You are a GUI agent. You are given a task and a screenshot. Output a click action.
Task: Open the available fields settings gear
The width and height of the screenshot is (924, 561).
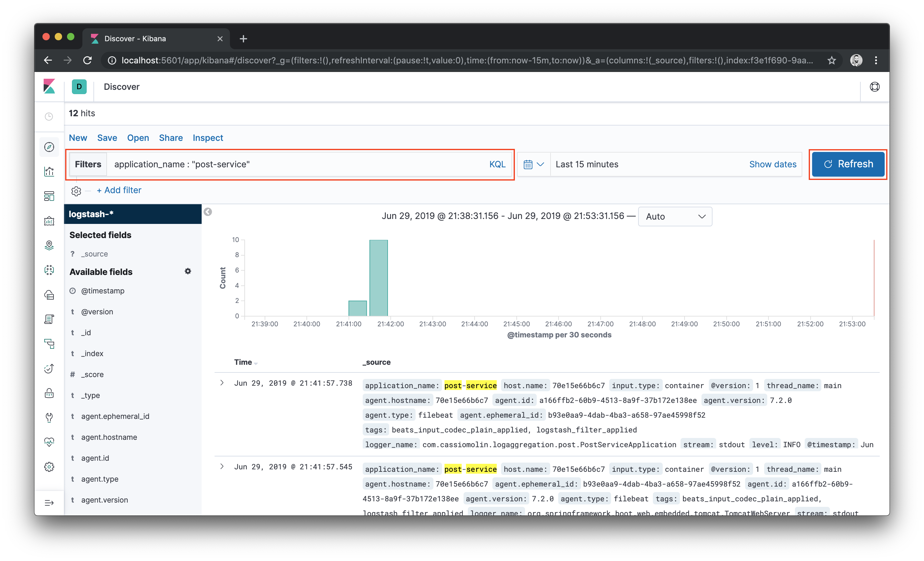tap(188, 271)
